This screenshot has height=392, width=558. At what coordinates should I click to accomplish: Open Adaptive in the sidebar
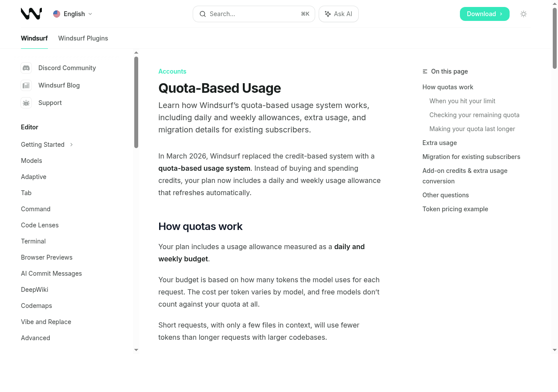point(34,177)
